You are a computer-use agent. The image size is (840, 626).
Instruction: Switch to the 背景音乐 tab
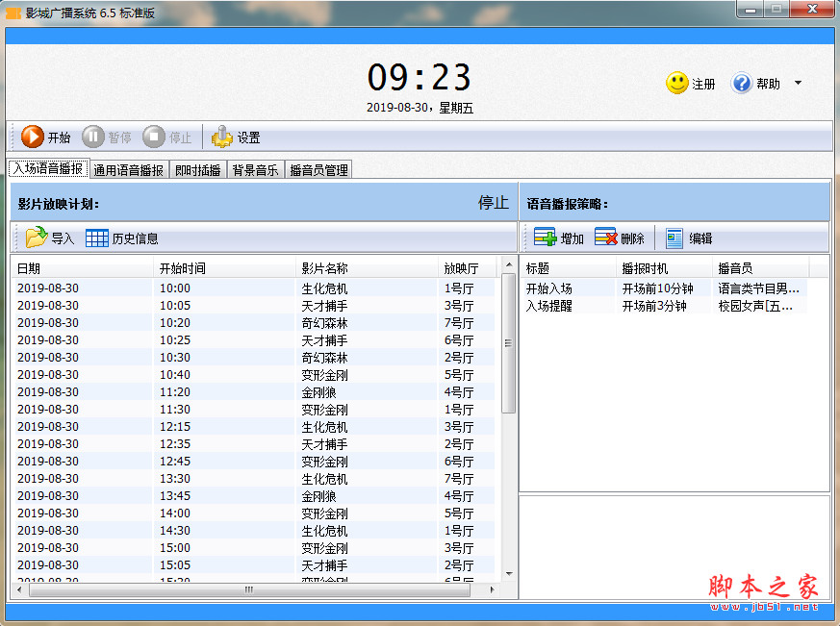coord(255,170)
